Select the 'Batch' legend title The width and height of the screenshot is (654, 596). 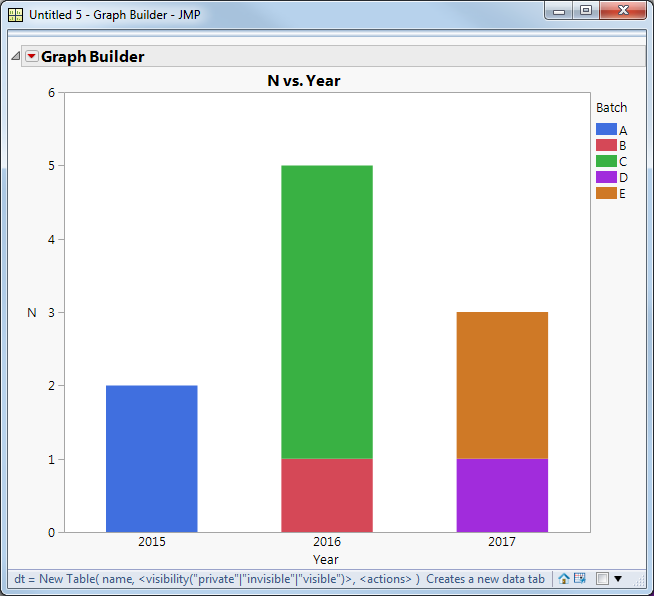click(x=611, y=108)
